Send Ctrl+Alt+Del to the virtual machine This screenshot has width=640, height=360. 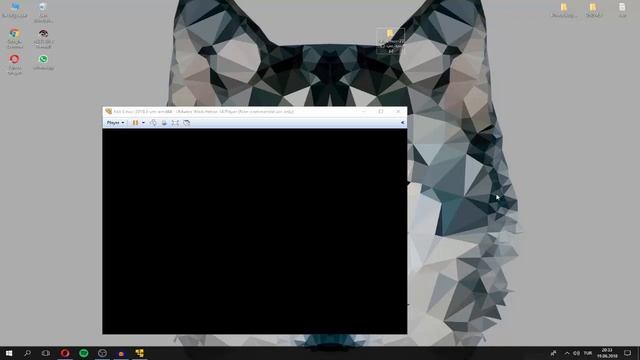point(153,122)
